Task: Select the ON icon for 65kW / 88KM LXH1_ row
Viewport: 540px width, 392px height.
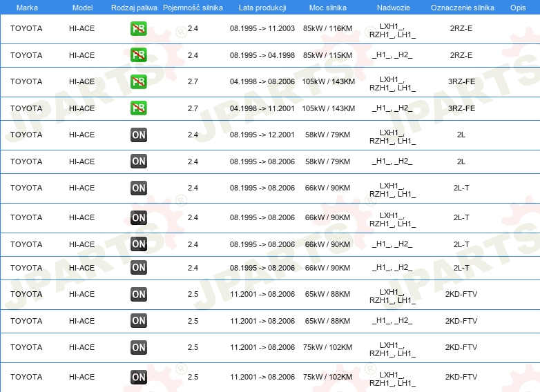Action: coord(139,294)
